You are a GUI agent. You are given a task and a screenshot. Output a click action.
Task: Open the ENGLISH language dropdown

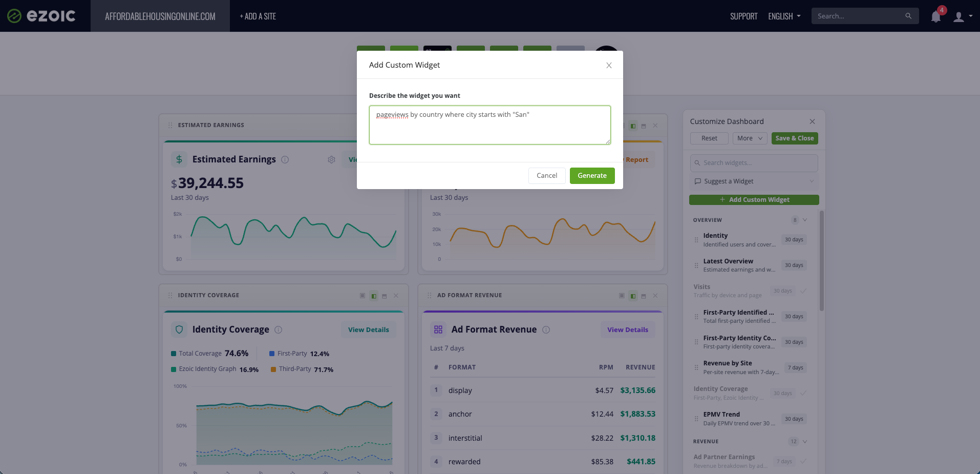coord(784,16)
